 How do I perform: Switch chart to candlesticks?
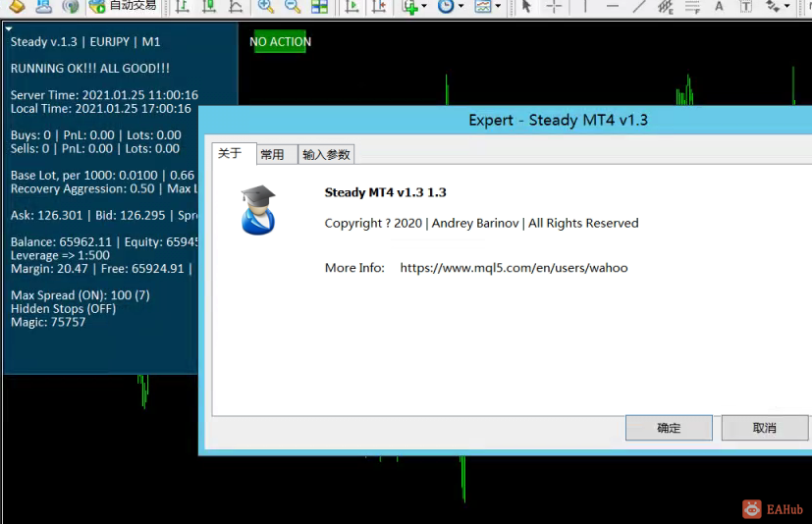pos(209,6)
